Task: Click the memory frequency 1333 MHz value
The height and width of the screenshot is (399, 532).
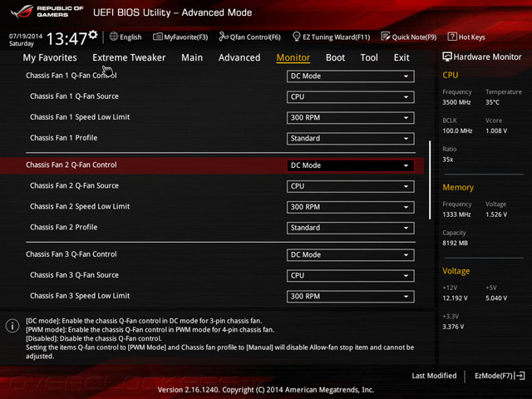Action: [x=456, y=214]
